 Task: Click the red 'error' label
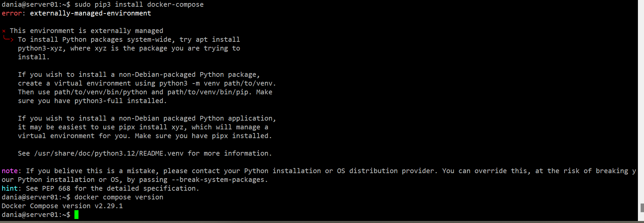coord(12,13)
